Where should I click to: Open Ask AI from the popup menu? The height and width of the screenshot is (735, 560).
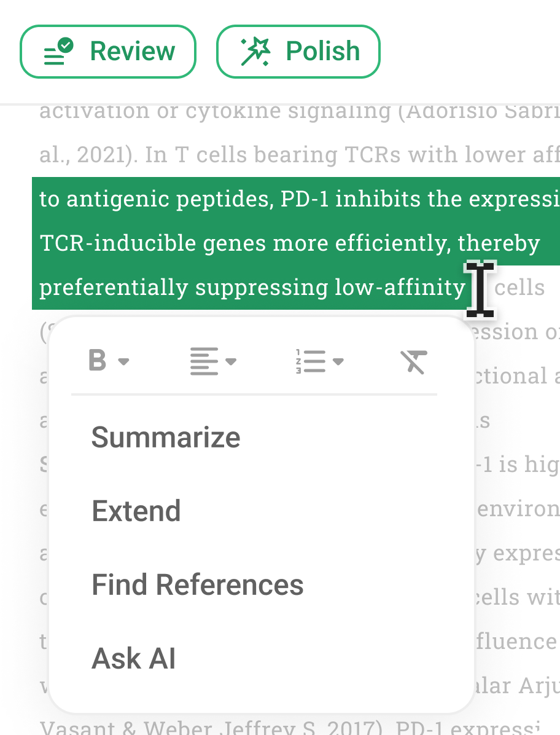coord(134,659)
